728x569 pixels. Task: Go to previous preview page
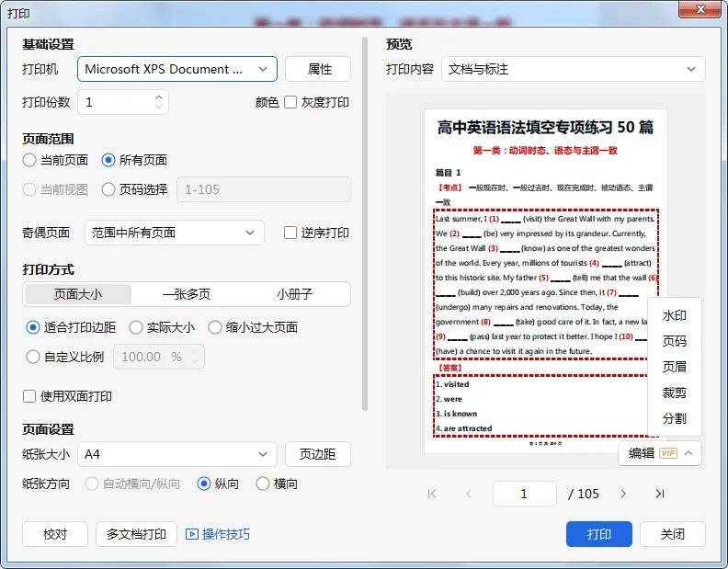(469, 494)
